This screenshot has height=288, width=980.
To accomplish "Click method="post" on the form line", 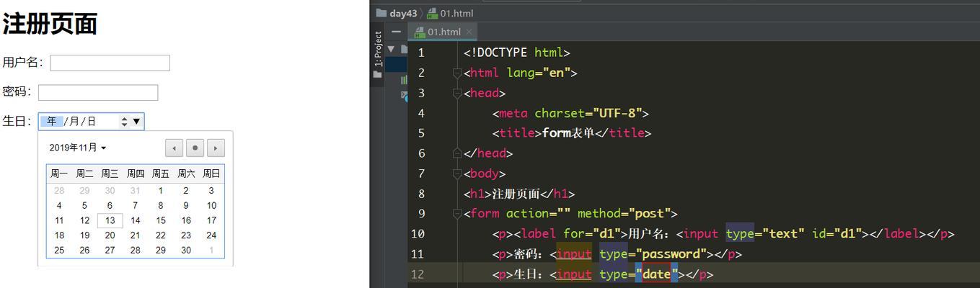I will click(624, 214).
